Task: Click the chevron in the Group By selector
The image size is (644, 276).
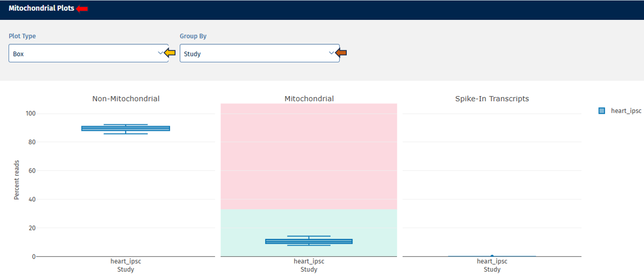Action: tap(331, 53)
